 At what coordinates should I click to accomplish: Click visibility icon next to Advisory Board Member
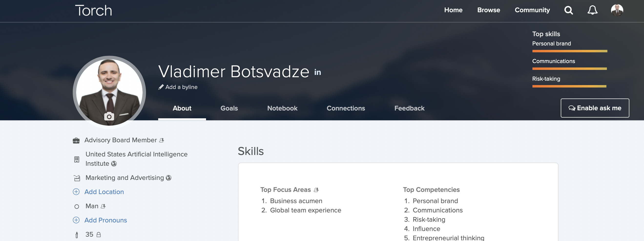click(x=162, y=140)
